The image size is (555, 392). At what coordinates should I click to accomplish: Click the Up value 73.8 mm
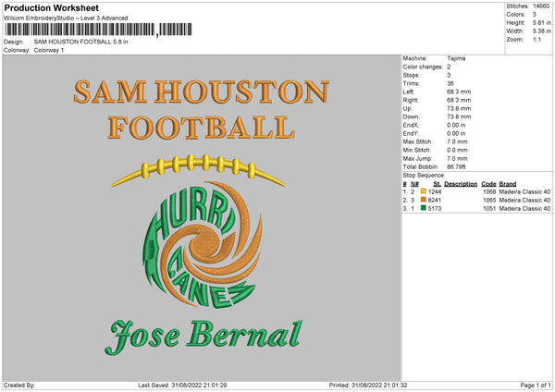(x=459, y=108)
